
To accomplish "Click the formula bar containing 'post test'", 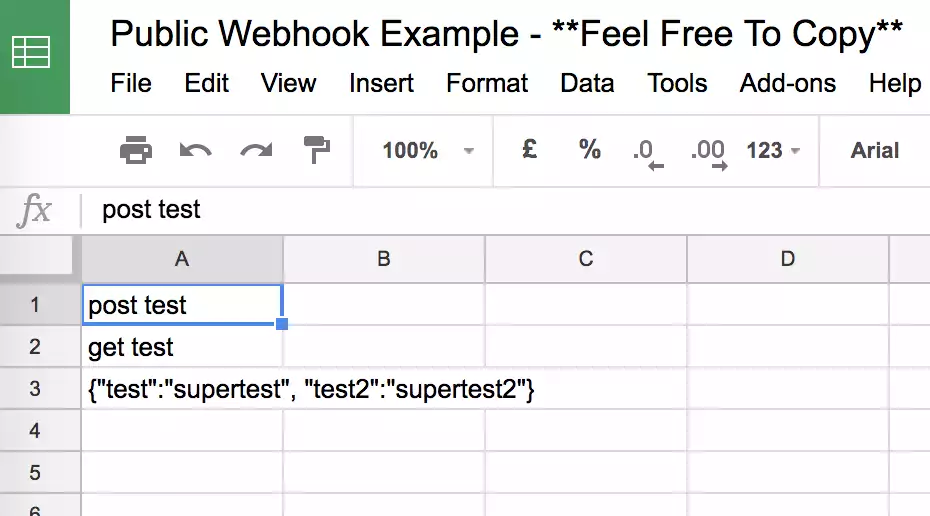I will pyautogui.click(x=500, y=209).
